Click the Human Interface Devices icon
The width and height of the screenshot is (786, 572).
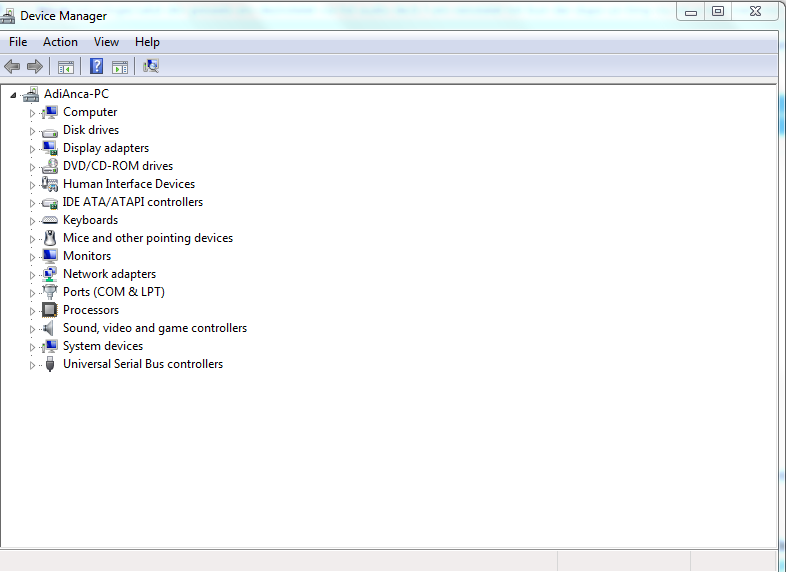coord(50,184)
